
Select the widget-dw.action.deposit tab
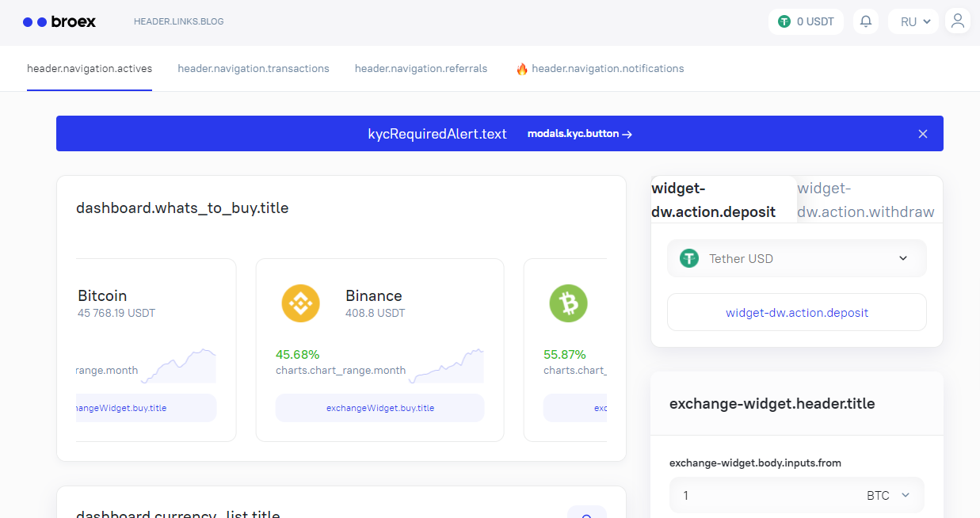[723, 200]
